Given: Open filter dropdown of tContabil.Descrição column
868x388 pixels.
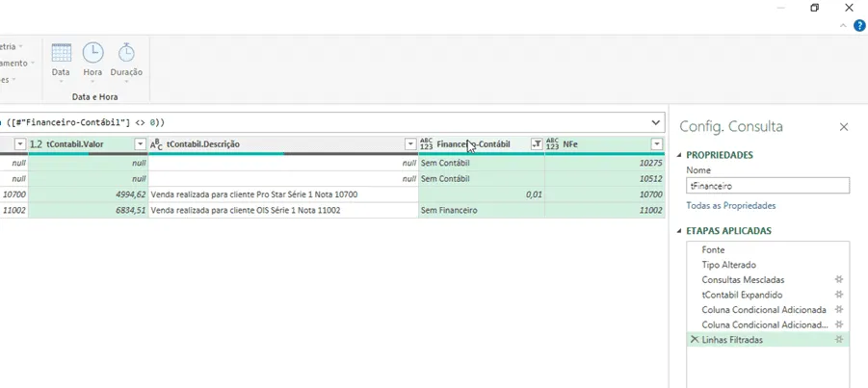Looking at the screenshot, I should click(410, 144).
